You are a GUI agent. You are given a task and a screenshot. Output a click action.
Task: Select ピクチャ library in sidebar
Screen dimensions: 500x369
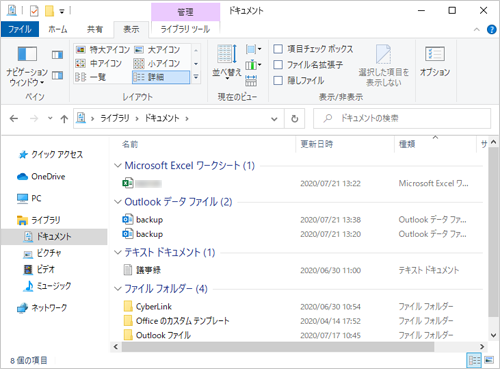click(42, 253)
